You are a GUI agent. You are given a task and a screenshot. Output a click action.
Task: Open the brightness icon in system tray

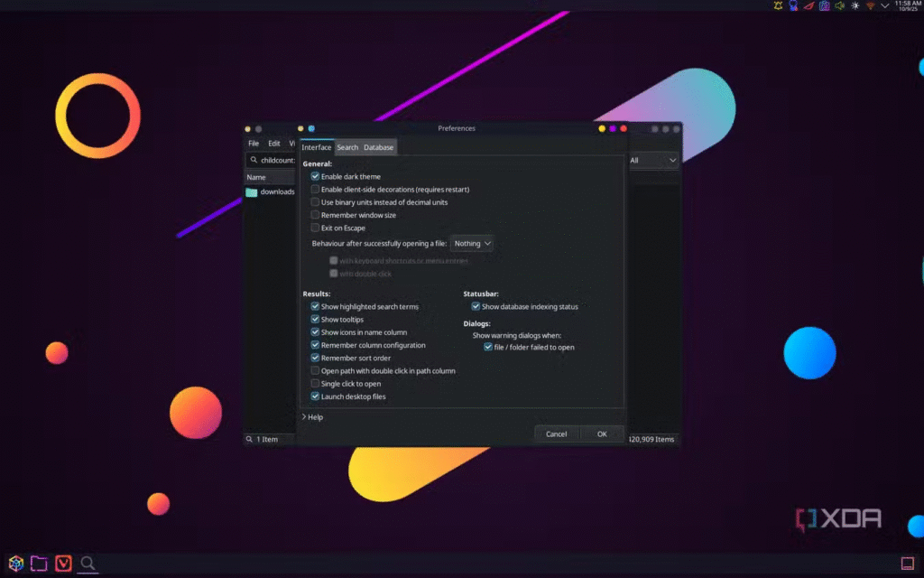(855, 6)
